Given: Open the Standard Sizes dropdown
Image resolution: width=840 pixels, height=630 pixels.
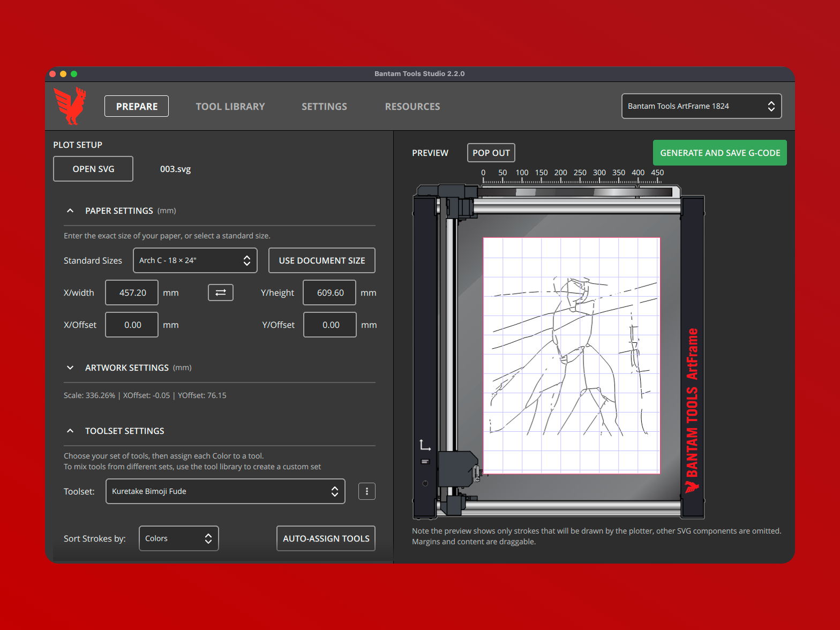Looking at the screenshot, I should point(195,260).
